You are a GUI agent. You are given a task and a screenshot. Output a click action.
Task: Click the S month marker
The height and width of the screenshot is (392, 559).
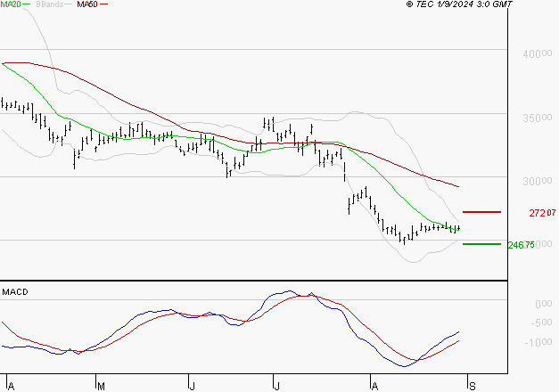(473, 387)
